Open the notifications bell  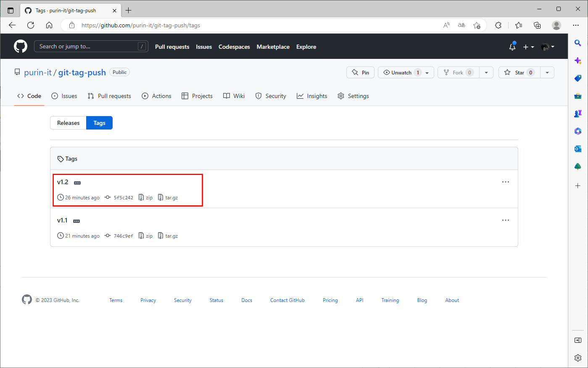[x=512, y=47]
